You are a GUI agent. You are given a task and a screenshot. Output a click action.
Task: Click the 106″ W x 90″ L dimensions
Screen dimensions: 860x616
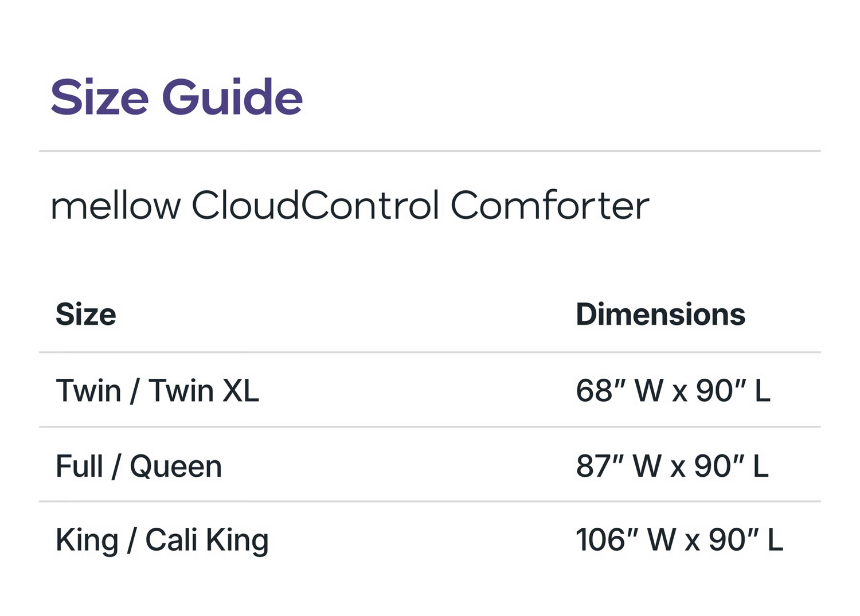click(x=679, y=540)
